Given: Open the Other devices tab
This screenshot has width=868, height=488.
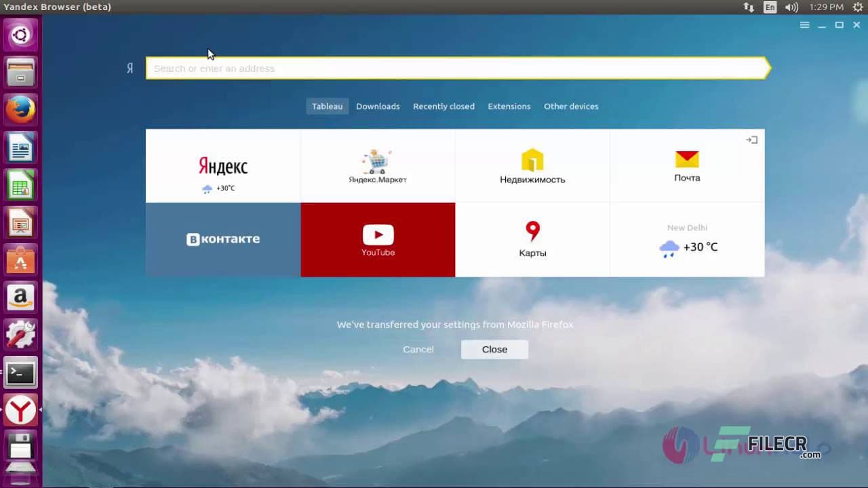Looking at the screenshot, I should (x=571, y=106).
